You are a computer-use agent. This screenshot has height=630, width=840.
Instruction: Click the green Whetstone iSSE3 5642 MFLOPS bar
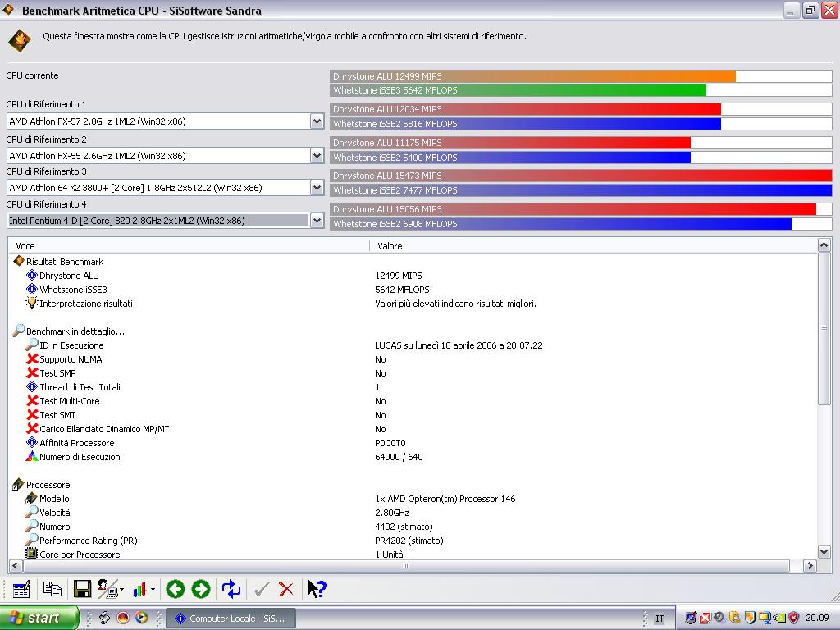[x=518, y=90]
